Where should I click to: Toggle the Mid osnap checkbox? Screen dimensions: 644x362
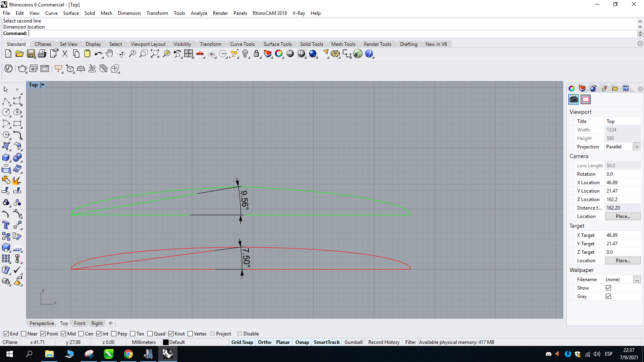coord(64,334)
